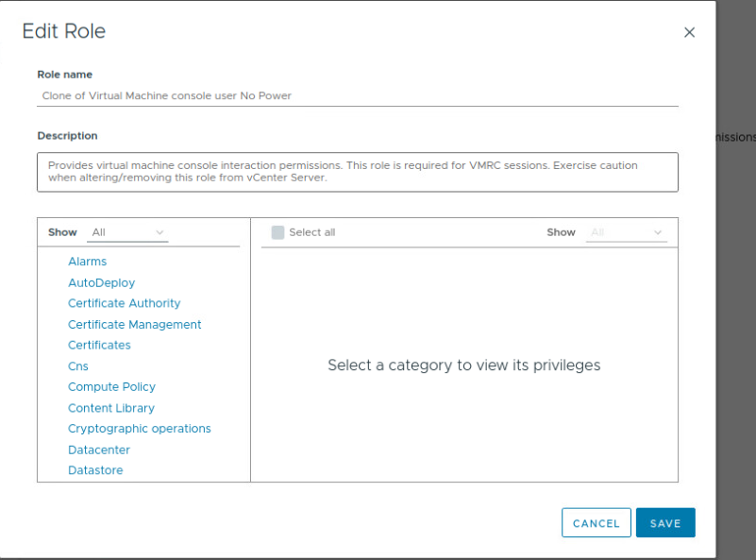756x560 pixels.
Task: Open the left Show filter dropdown
Action: tap(127, 232)
